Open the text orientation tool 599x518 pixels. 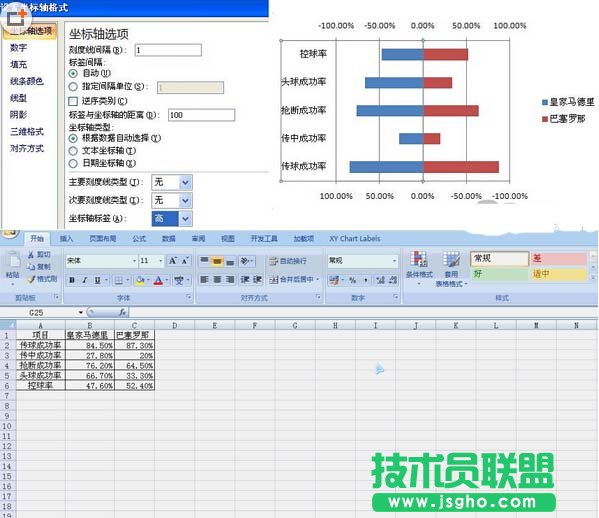pos(247,261)
